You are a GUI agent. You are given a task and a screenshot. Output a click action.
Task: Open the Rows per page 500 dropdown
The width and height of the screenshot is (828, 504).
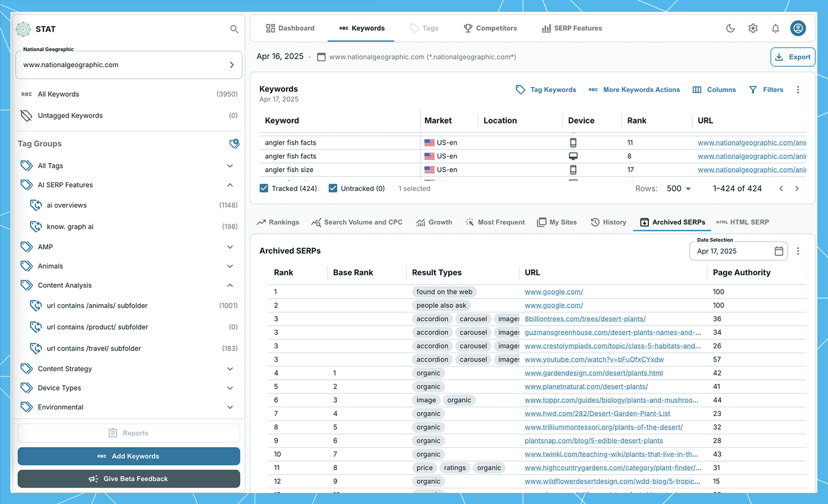[x=678, y=188]
